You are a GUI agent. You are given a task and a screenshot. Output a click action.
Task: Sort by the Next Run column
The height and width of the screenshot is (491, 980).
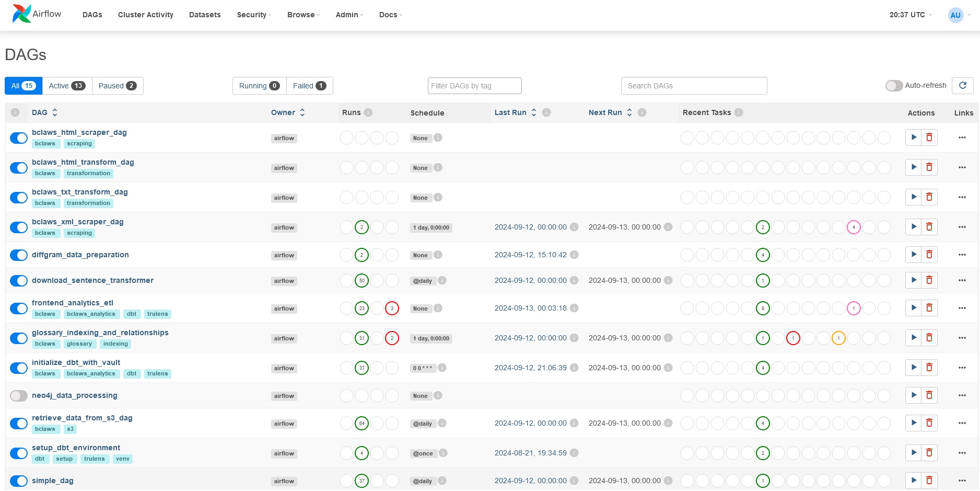pos(611,112)
